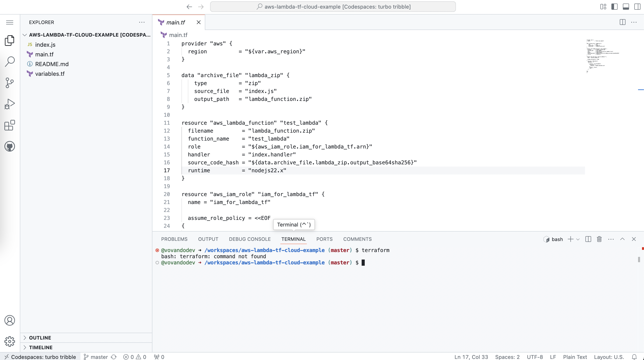Screen dimensions: 644x360
Task: Expand the OUTLINE section
Action: pos(40,338)
